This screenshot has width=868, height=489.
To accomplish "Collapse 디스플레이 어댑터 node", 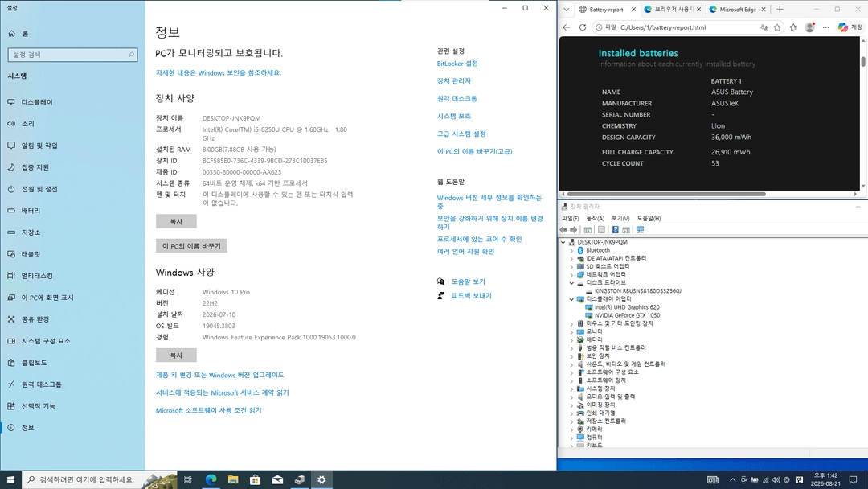I will coord(572,299).
